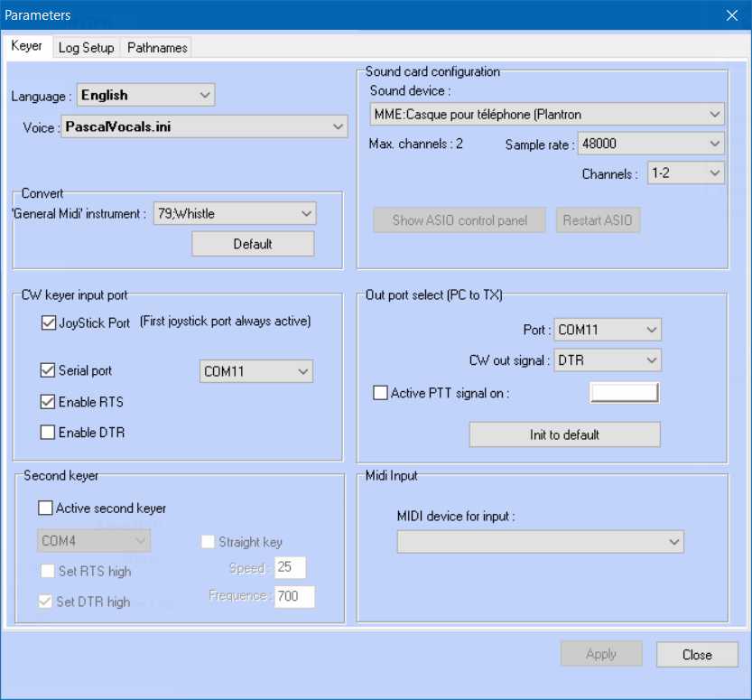Open the Sample rate dropdown

652,144
